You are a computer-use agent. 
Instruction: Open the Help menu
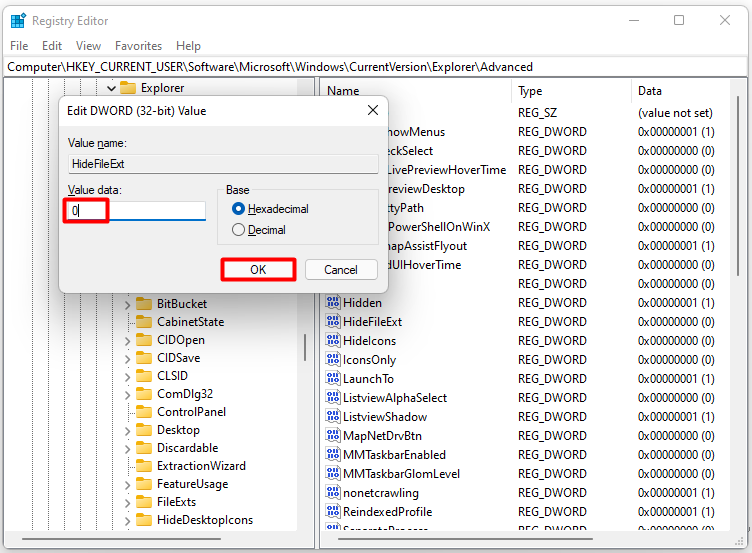click(x=188, y=46)
